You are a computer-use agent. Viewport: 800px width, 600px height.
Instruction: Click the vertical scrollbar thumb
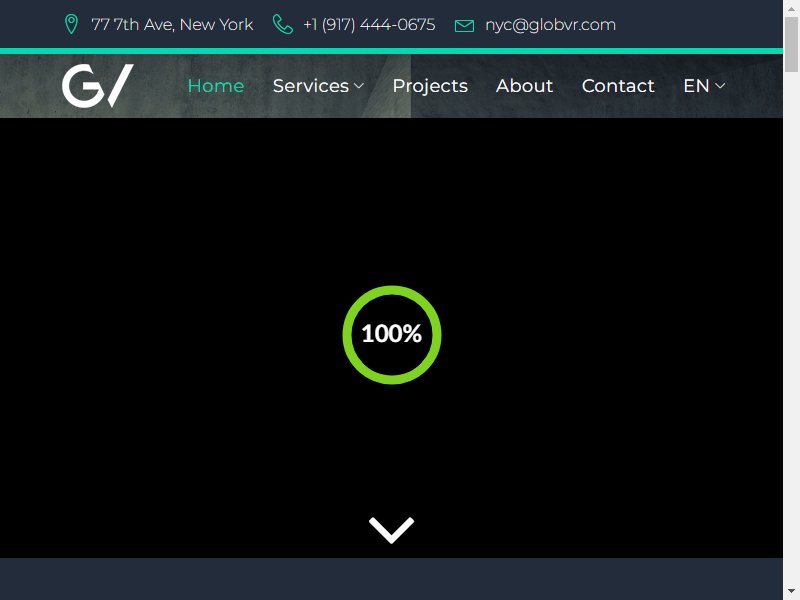[x=791, y=45]
